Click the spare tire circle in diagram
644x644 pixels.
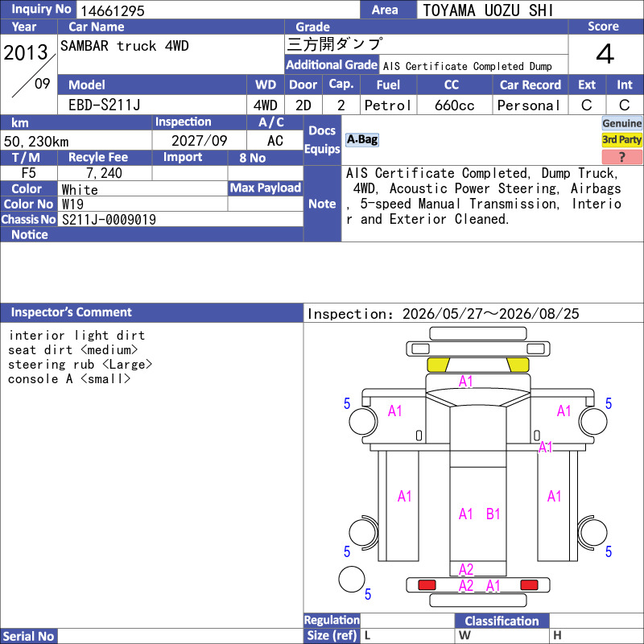352,579
